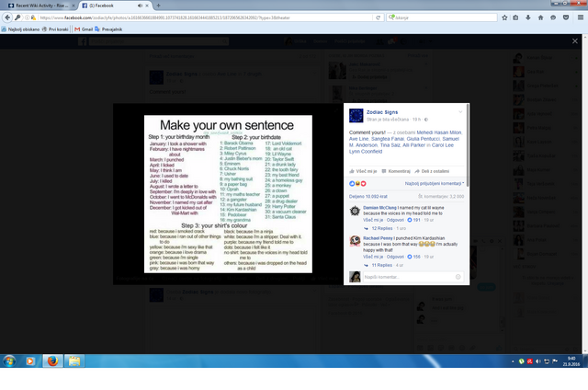
Task: Click the key icon beside the back button
Action: click(x=17, y=17)
